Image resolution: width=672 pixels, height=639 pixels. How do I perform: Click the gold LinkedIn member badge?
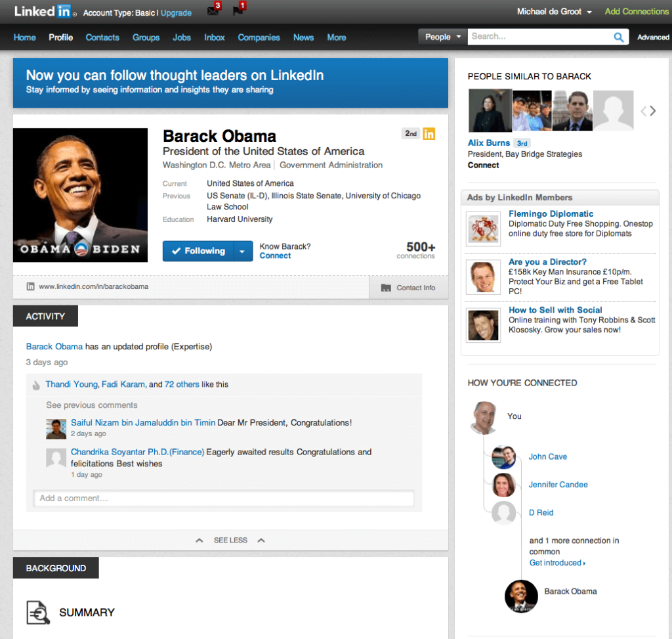(429, 134)
